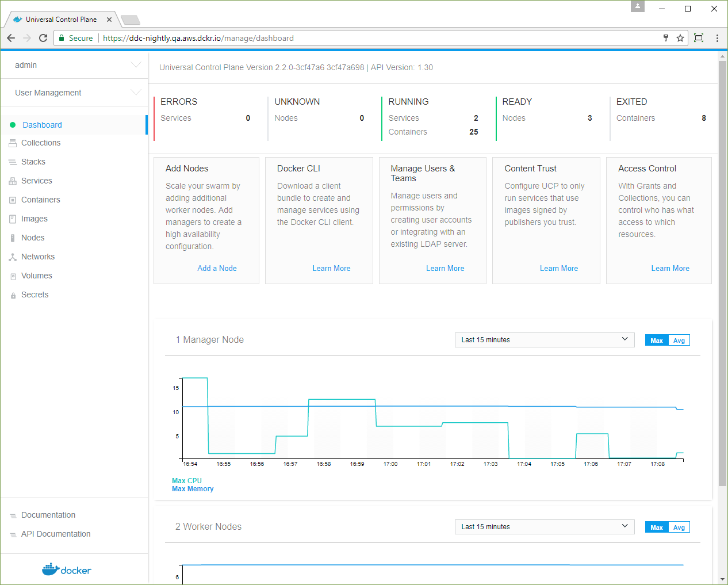Click the Add a Node link
This screenshot has height=585, width=728.
point(217,269)
